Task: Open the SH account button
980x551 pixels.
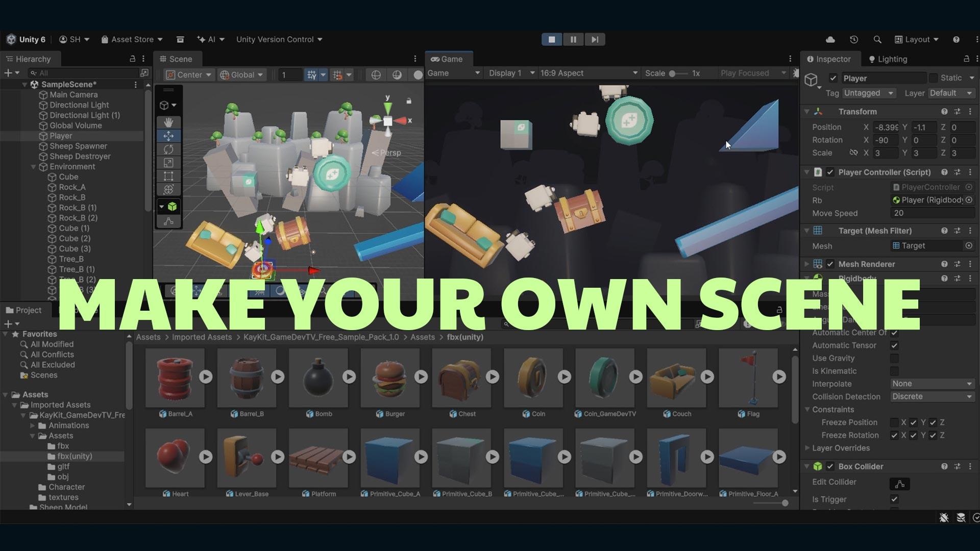Action: pos(74,39)
